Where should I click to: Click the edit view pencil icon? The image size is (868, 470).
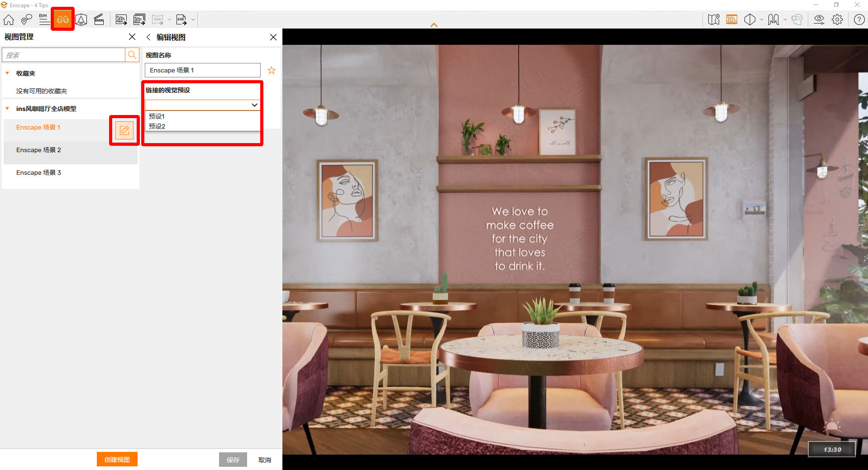[124, 130]
